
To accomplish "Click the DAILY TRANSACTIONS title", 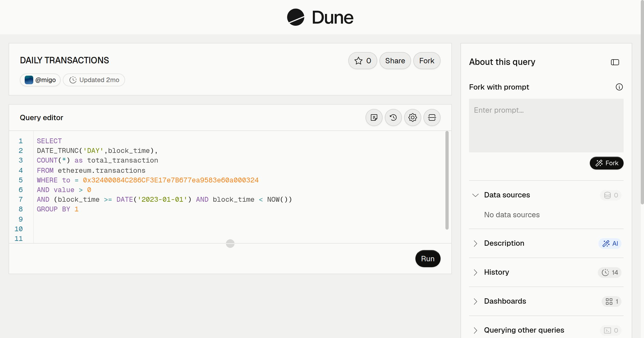I will (64, 60).
